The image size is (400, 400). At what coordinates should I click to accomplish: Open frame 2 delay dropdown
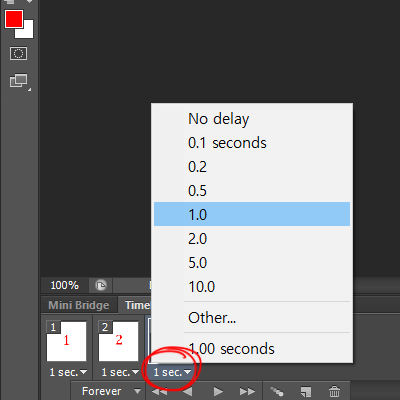pyautogui.click(x=120, y=372)
